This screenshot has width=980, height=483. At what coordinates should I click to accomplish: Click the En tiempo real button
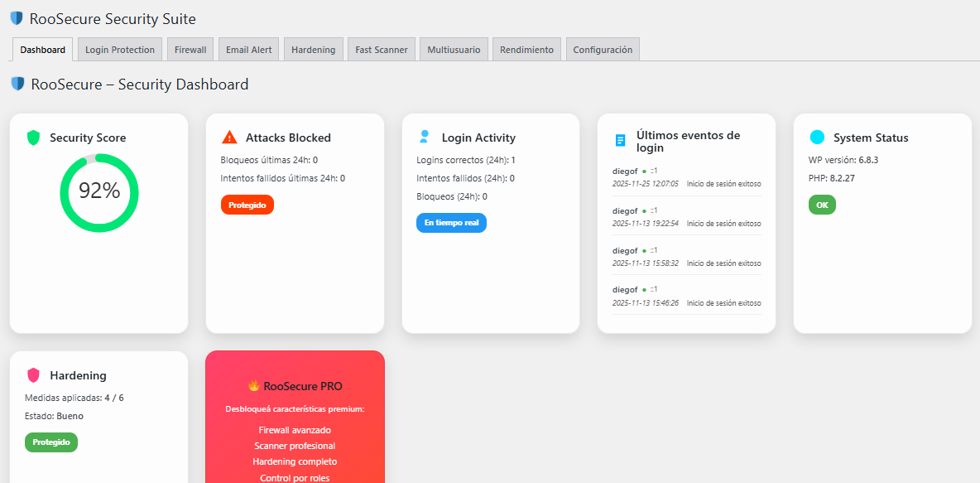tap(451, 223)
